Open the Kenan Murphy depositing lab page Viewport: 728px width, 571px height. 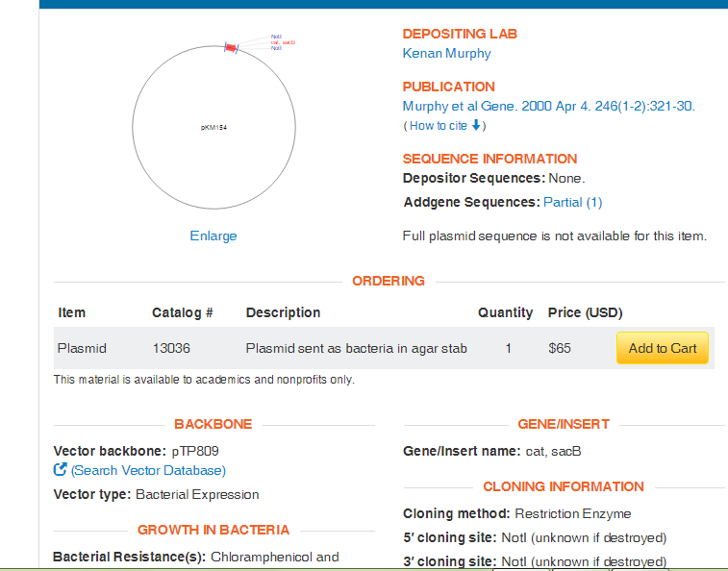[x=446, y=54]
